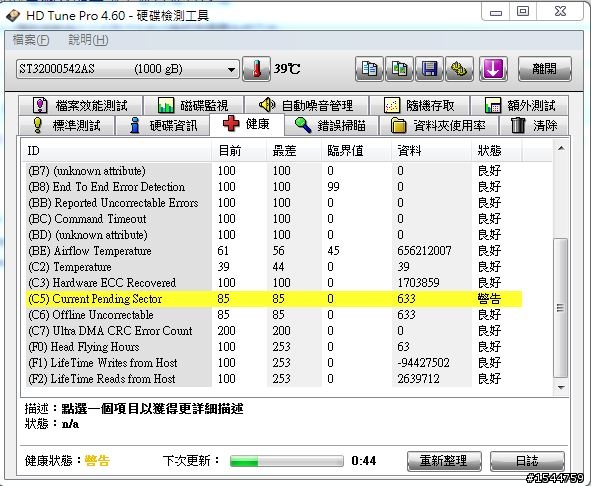This screenshot has height=486, width=591.
Task: Select the (BE) Airflow Temperature row
Action: point(274,251)
